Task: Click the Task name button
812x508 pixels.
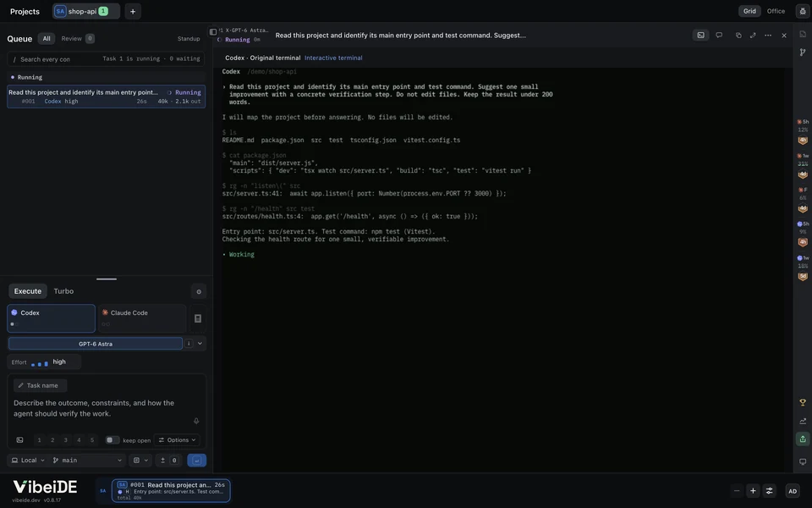Action: (40, 386)
